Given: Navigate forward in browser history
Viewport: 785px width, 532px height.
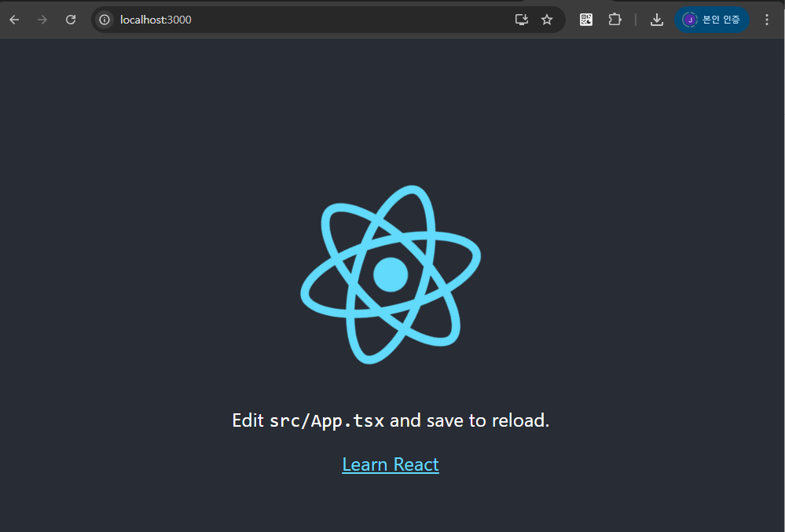Looking at the screenshot, I should [42, 20].
